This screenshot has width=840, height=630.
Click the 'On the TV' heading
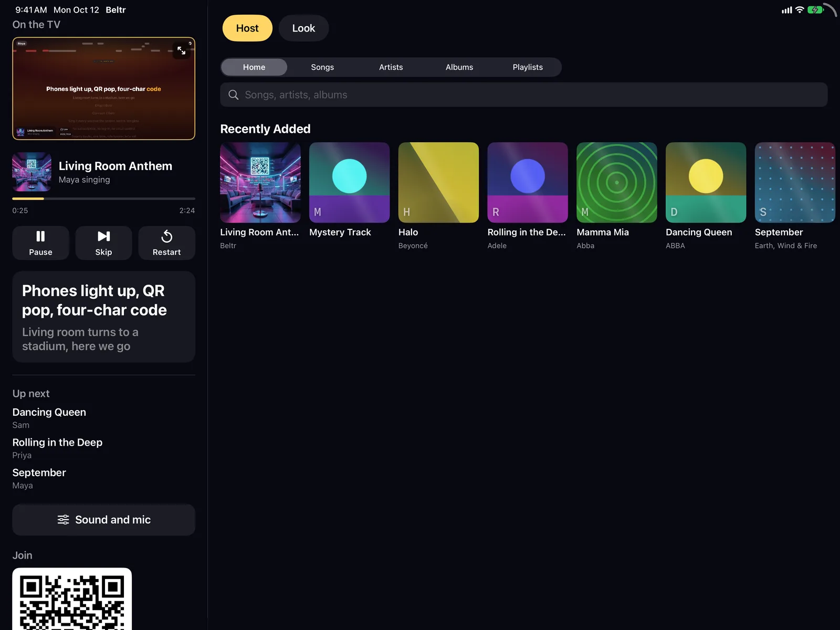point(36,25)
